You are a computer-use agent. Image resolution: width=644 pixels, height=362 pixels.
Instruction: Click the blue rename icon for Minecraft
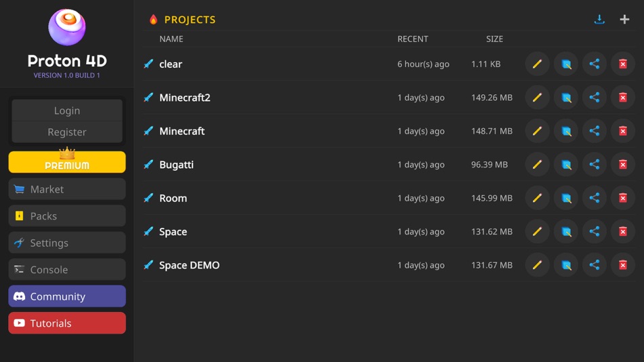[566, 131]
